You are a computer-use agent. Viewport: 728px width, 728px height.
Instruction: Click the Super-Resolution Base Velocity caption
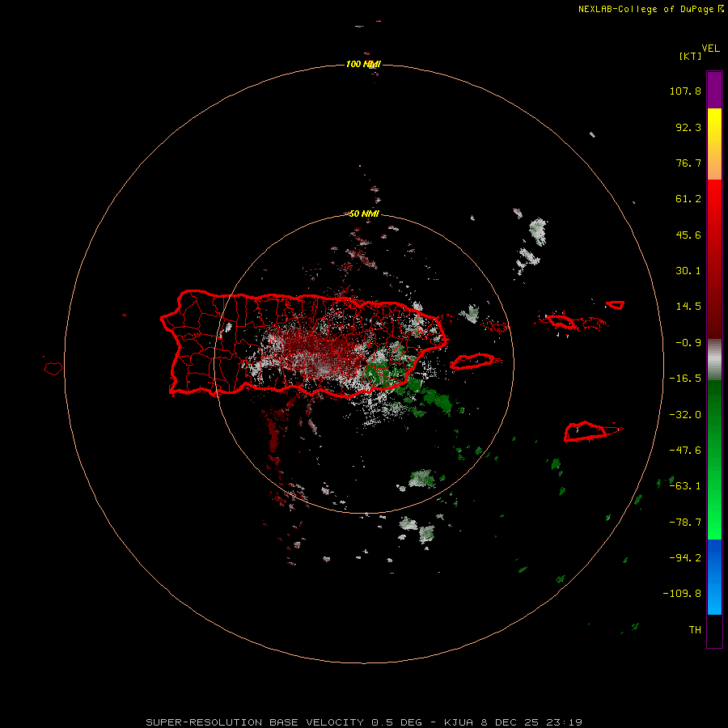click(364, 722)
